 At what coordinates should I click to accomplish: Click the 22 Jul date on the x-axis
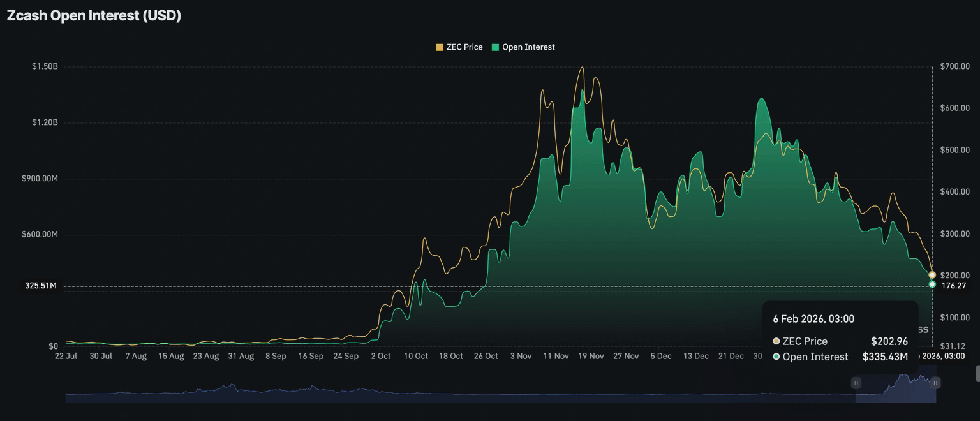[66, 357]
